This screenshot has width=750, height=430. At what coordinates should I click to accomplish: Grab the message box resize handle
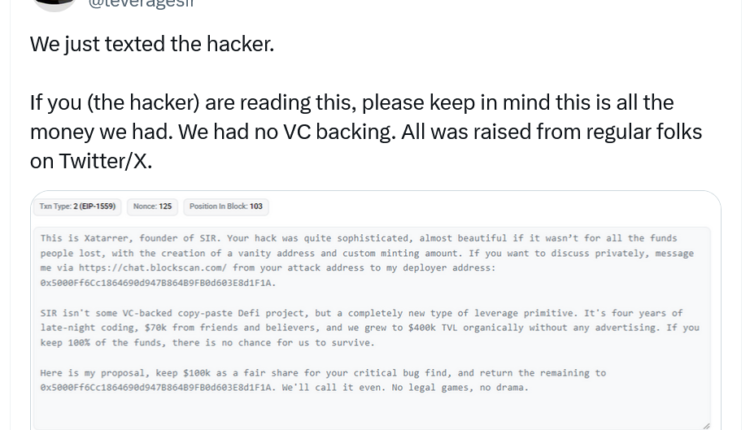706,425
